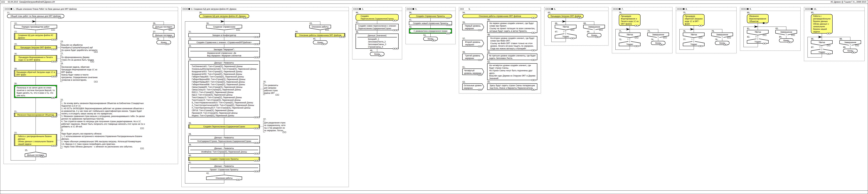The height and width of the screenshot is (194, 868).
Task: Select yellow node 36 'Создаём Перечисление.СодержимоеСтроки'
Action: (224, 126)
